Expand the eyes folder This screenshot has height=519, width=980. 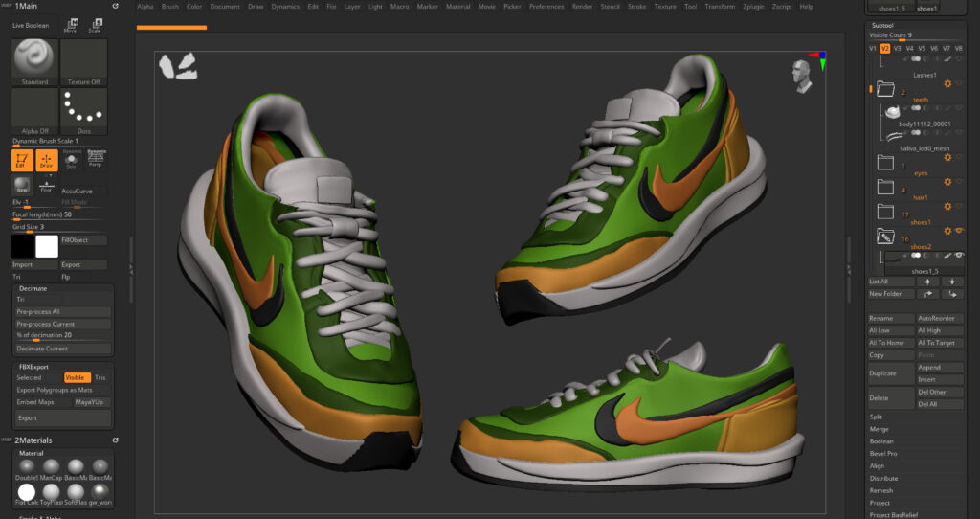(885, 163)
